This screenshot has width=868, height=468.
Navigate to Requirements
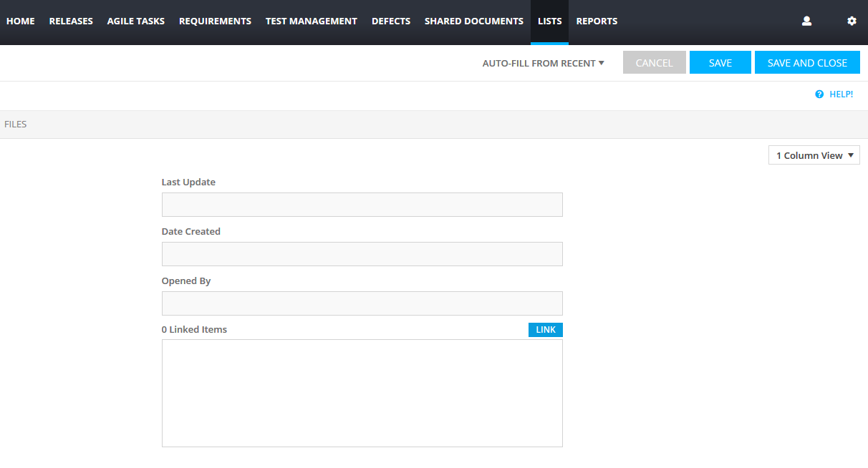click(215, 21)
